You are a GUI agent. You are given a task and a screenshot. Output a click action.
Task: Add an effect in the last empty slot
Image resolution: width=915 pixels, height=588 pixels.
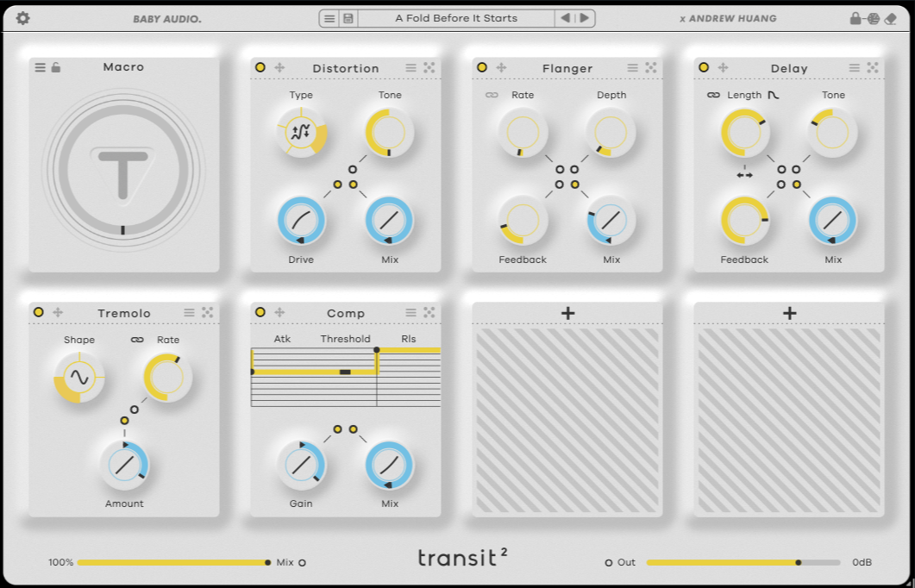click(789, 313)
